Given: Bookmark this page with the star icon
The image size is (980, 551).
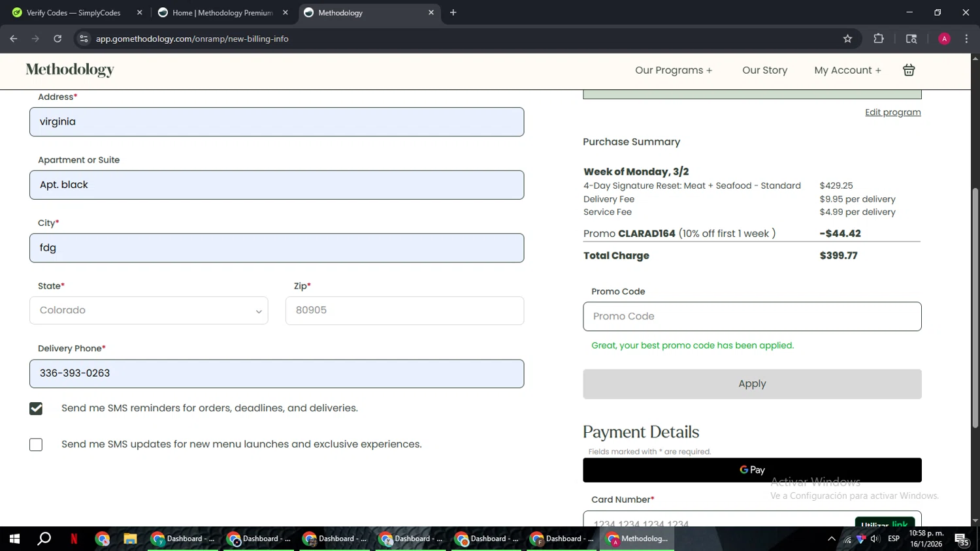Looking at the screenshot, I should (847, 39).
